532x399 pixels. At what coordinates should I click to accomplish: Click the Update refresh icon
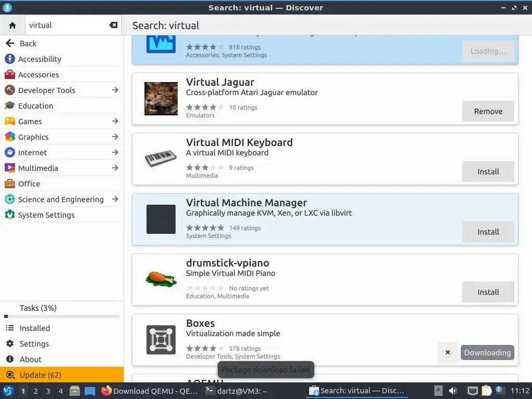[x=10, y=375]
